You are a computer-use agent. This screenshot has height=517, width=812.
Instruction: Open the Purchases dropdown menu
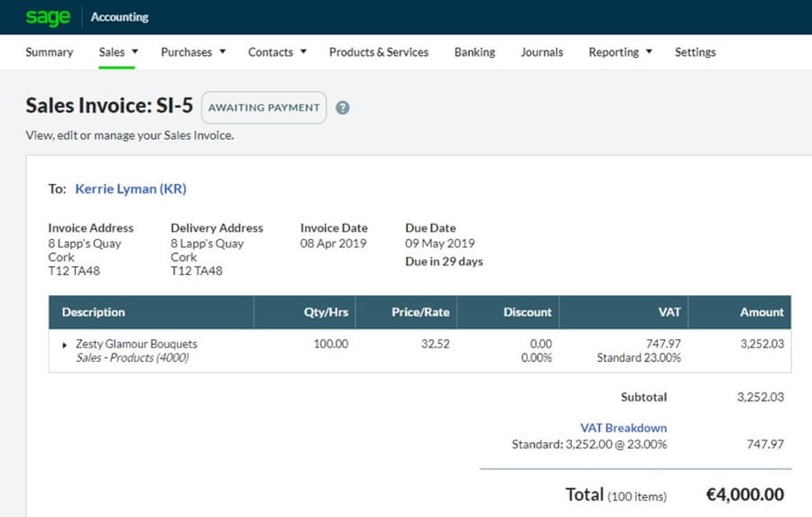pyautogui.click(x=193, y=52)
